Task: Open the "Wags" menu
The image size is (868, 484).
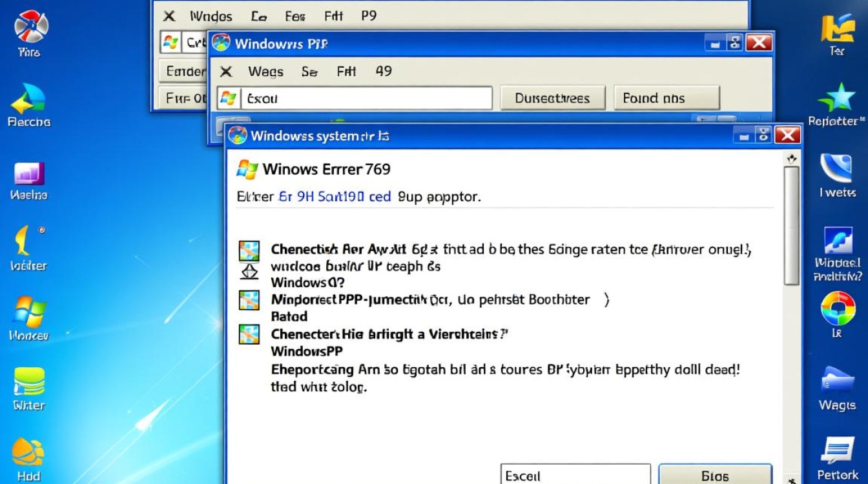Action: click(x=265, y=72)
